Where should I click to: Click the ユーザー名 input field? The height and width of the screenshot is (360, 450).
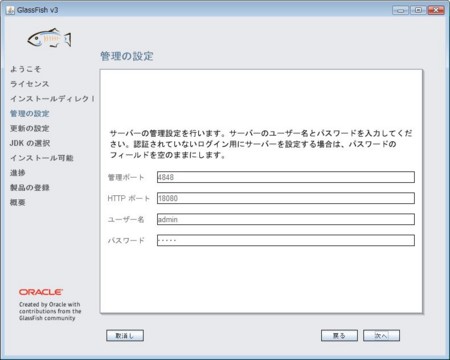tap(286, 219)
